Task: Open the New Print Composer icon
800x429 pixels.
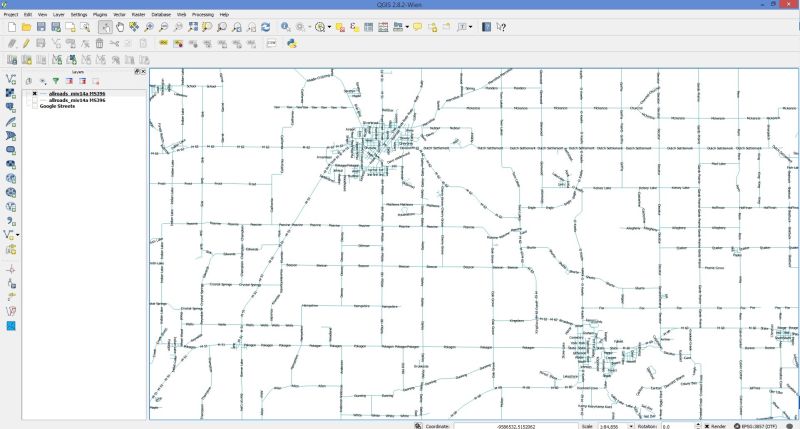Action: coord(70,27)
